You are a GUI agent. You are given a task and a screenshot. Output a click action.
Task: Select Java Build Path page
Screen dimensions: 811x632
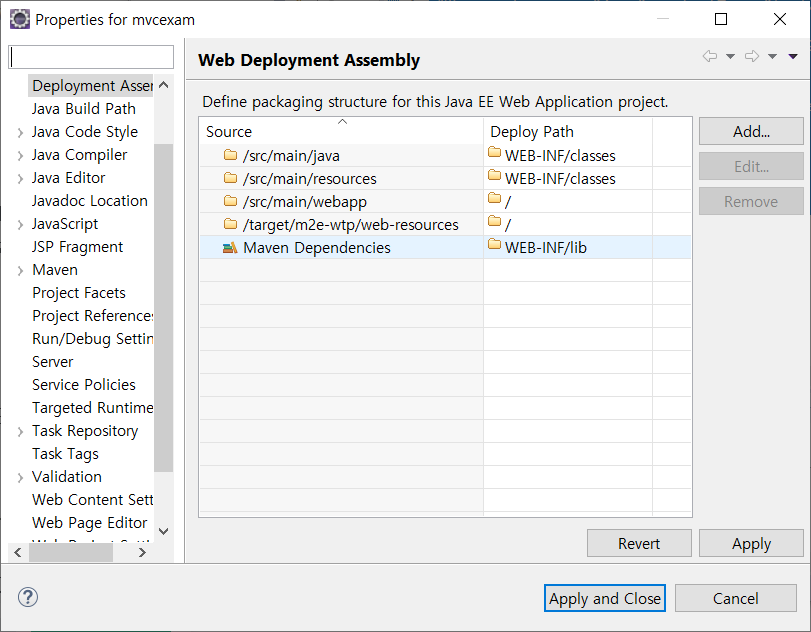click(x=84, y=109)
